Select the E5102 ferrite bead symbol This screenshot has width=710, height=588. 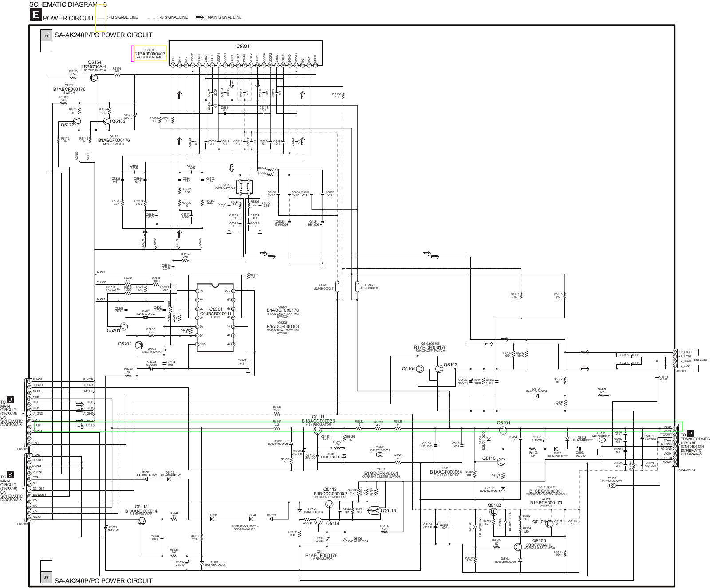tap(379, 455)
